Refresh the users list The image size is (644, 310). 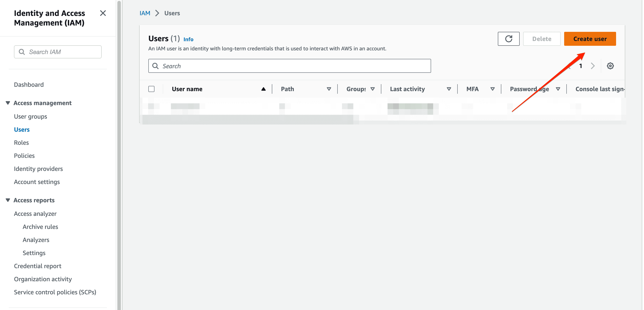[509, 39]
